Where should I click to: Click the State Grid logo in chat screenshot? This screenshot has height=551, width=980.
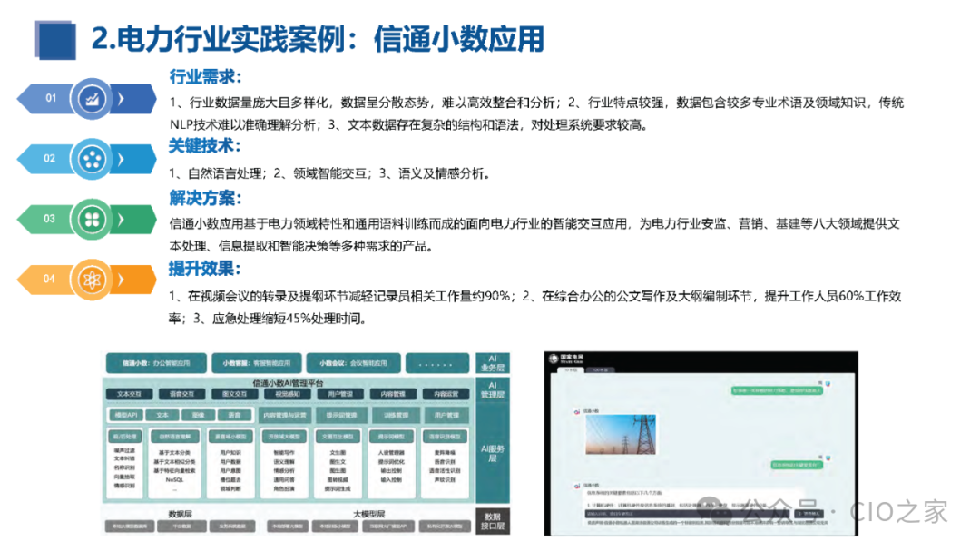(x=566, y=359)
